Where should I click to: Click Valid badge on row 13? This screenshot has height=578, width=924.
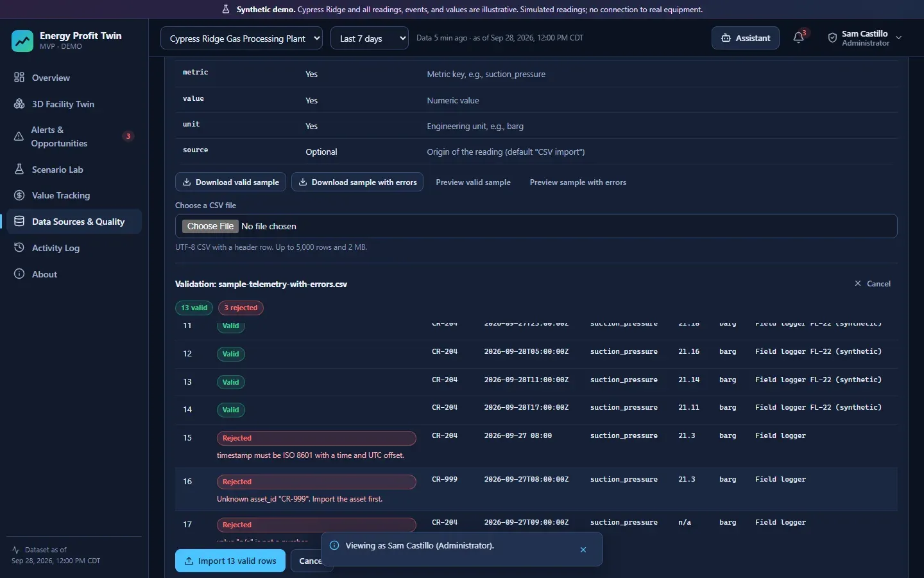pos(230,382)
